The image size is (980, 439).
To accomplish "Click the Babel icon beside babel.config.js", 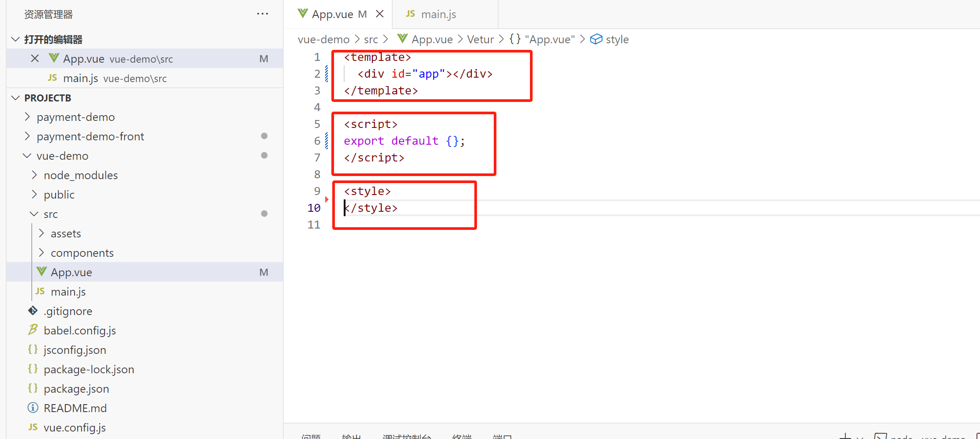I will pos(33,330).
